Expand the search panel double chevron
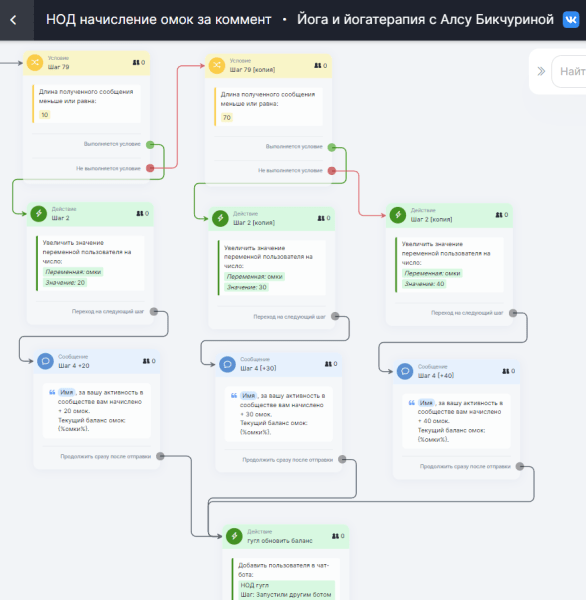586x600 pixels. [541, 71]
